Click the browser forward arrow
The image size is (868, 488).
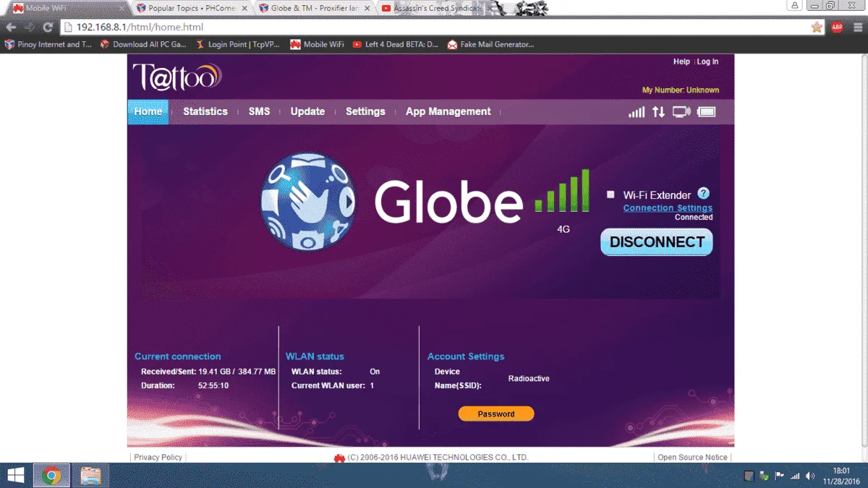click(30, 27)
